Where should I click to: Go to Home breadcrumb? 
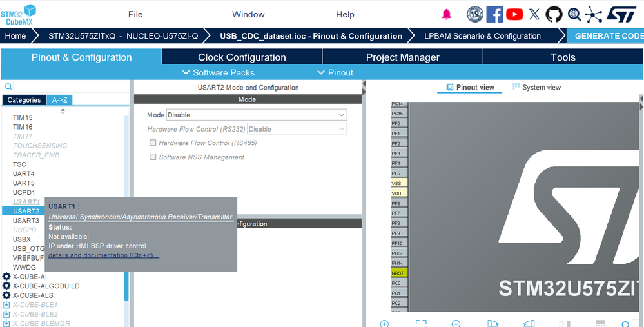tap(15, 35)
